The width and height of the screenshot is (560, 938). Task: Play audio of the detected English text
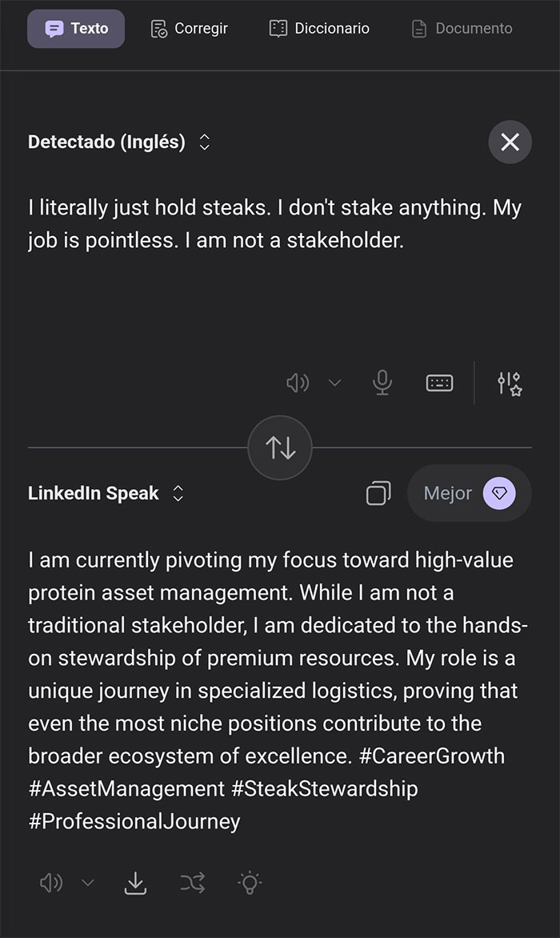298,383
